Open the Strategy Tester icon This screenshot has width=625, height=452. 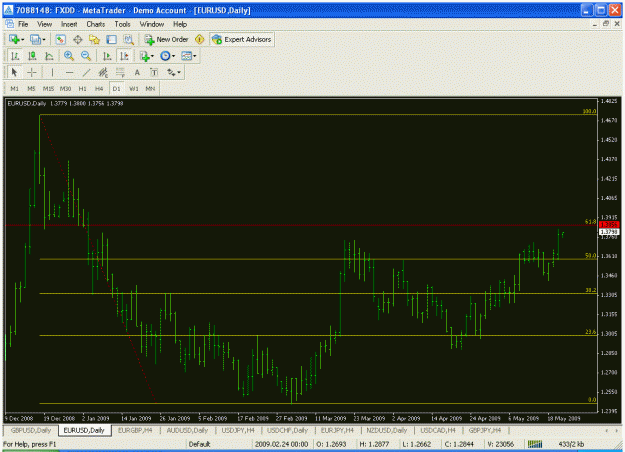[x=128, y=39]
